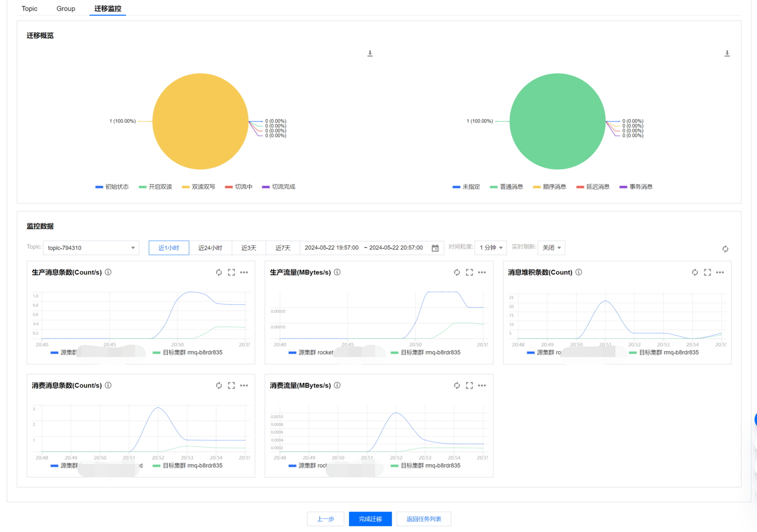Open the 实时刷新 dropdown

[x=551, y=248]
